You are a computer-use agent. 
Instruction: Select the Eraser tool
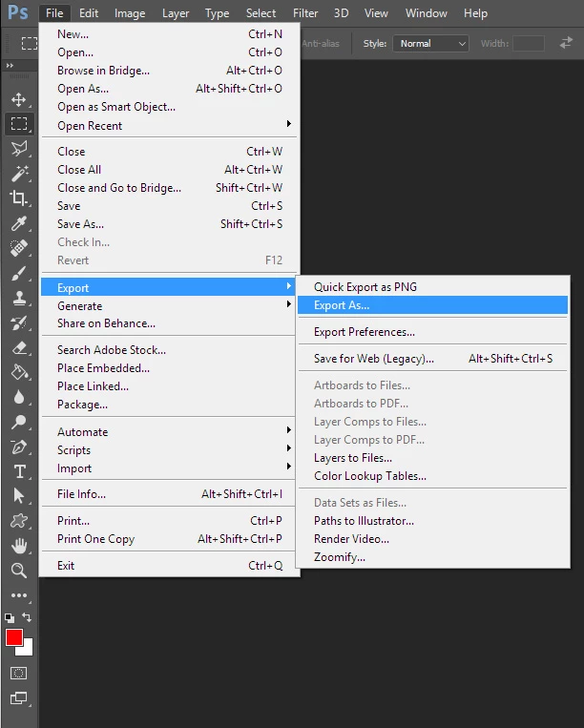tap(18, 347)
